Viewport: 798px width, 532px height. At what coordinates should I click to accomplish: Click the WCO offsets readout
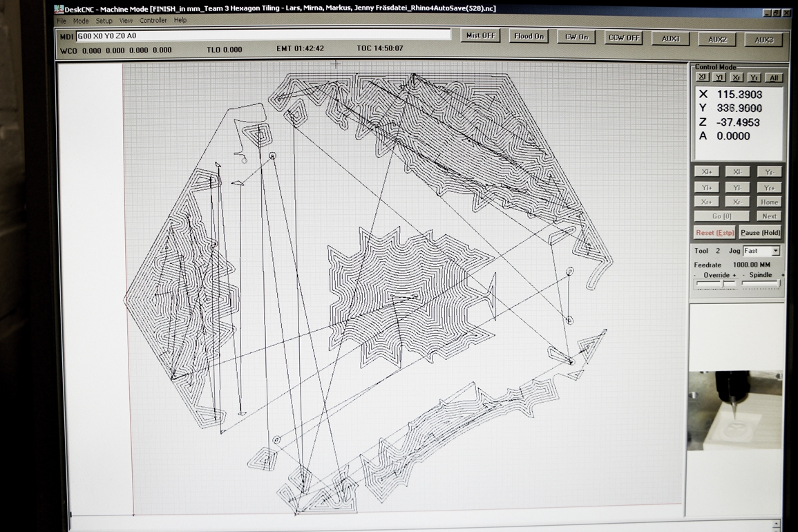coord(115,50)
